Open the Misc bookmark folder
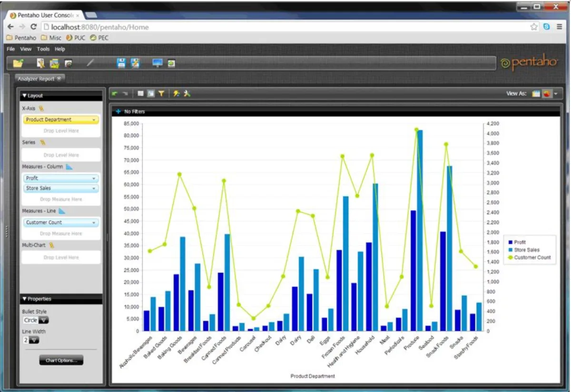Screen dimensions: 571x392 (51, 38)
